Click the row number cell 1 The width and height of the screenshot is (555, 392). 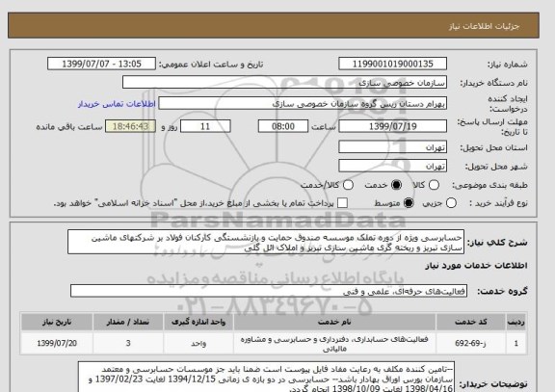coord(516,343)
